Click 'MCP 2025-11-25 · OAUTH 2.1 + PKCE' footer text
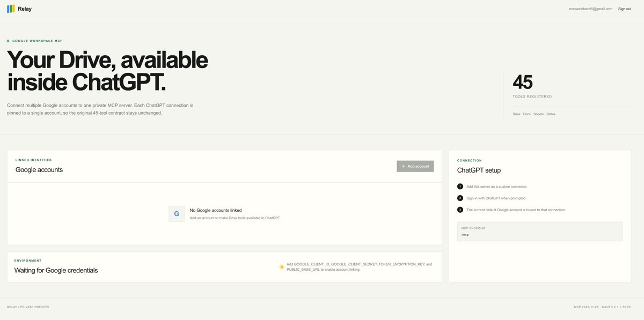644x320 pixels. (602, 307)
